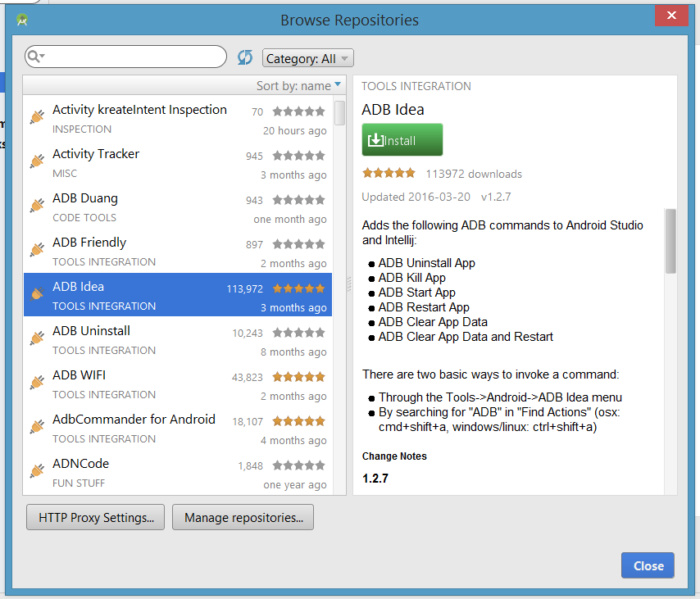
Task: Click splitter handle between list and details
Action: pyautogui.click(x=349, y=284)
